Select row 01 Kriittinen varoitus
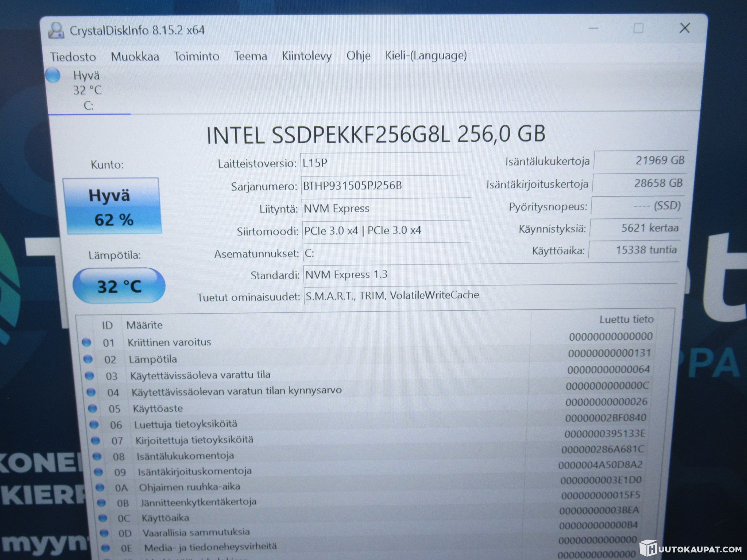The image size is (747, 560). 368,339
